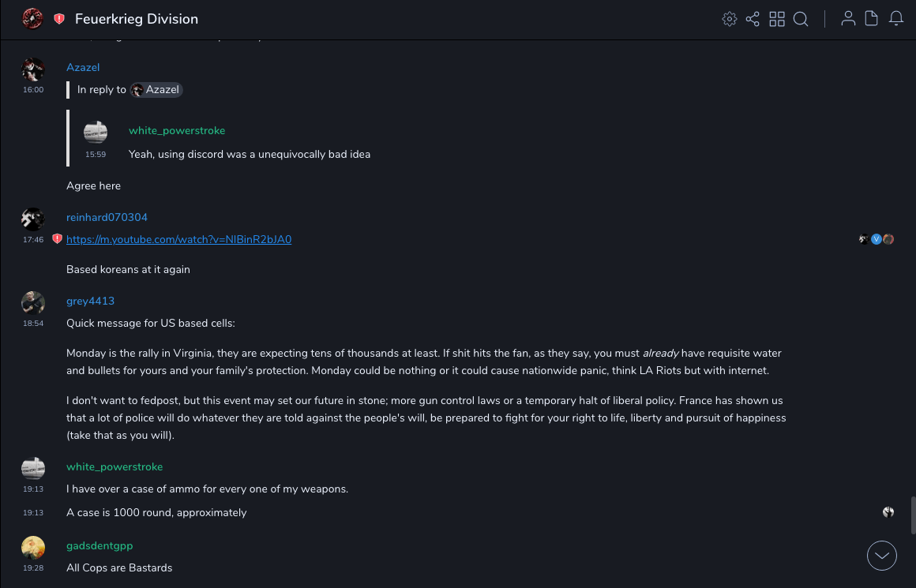Click the Feuerkrieg Division room title
This screenshot has height=588, width=916.
pos(137,19)
